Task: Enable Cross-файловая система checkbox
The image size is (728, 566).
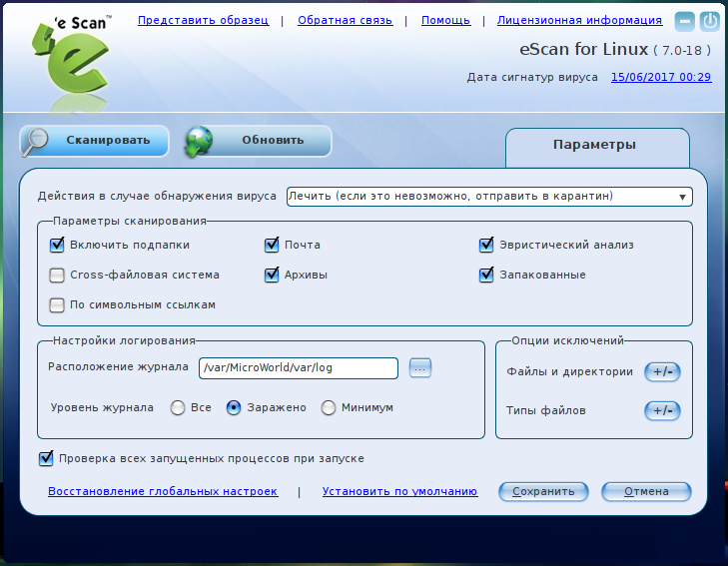Action: [57, 275]
